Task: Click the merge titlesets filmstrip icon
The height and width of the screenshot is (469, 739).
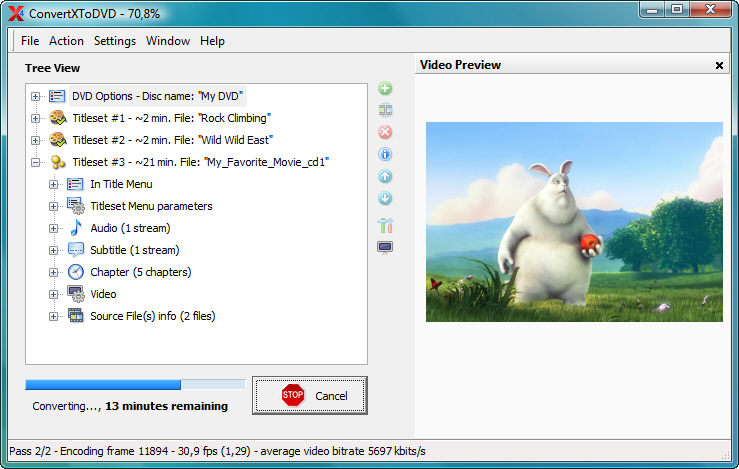Action: 385,110
